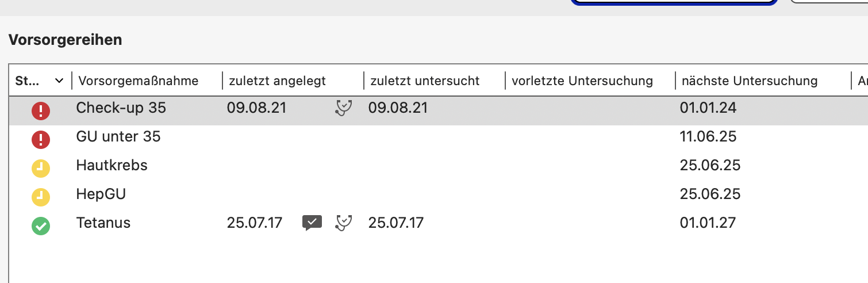Select the HepGU row
The width and height of the screenshot is (868, 283).
point(438,194)
